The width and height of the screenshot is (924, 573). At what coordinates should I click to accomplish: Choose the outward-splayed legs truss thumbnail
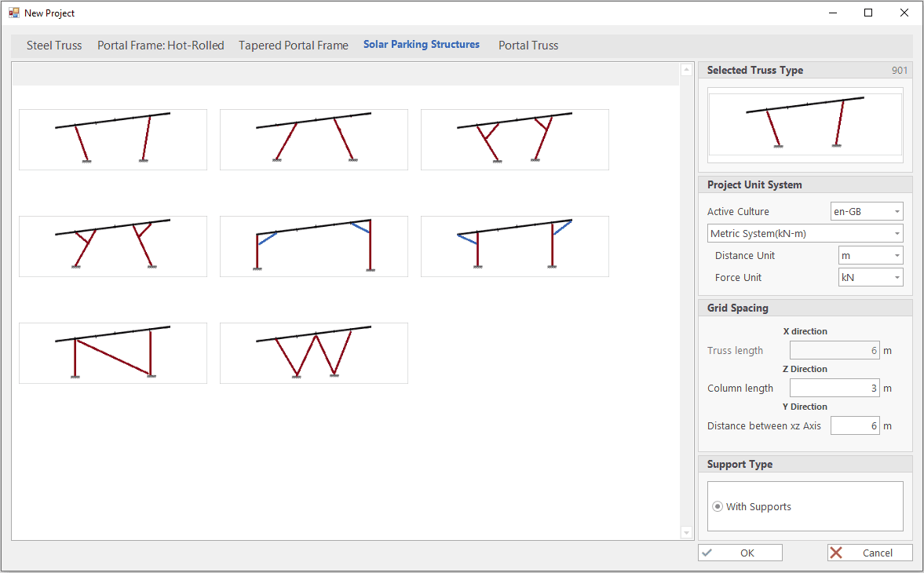pyautogui.click(x=314, y=139)
